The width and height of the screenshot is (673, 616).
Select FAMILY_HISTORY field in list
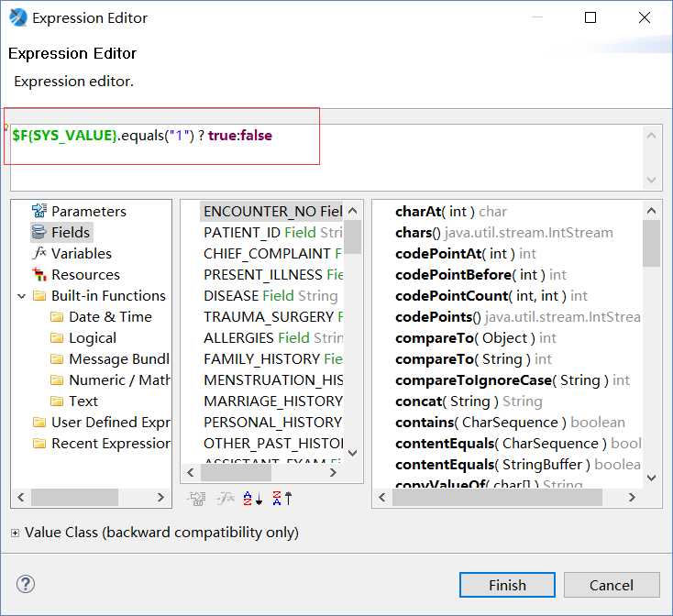[272, 358]
